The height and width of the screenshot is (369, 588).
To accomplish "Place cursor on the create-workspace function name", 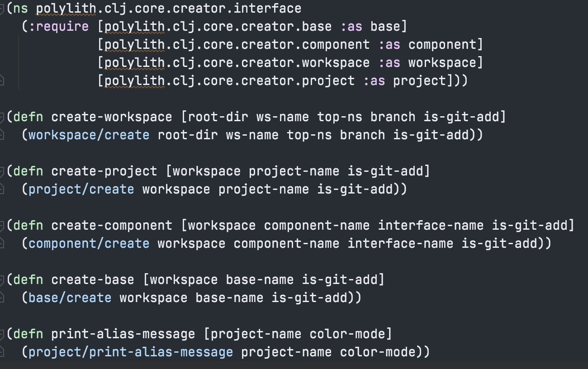I will point(111,117).
